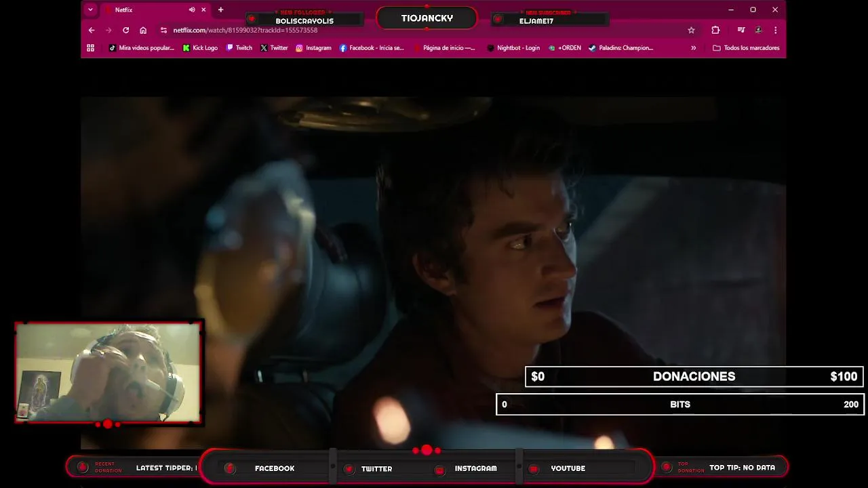Image resolution: width=868 pixels, height=488 pixels.
Task: Expand hidden bookmarks chevron
Action: pyautogui.click(x=693, y=48)
